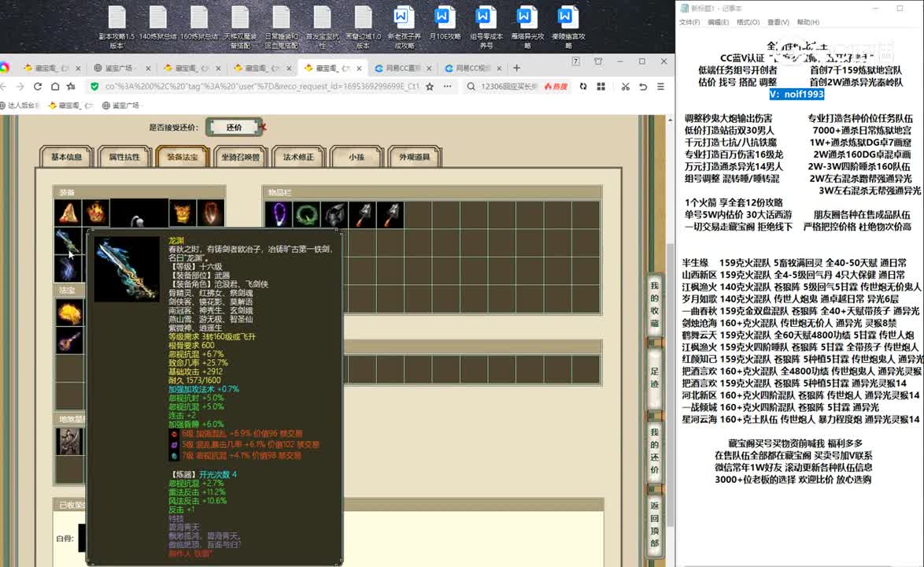Open the three-dot more options in address bar
This screenshot has width=924, height=567.
(x=448, y=87)
